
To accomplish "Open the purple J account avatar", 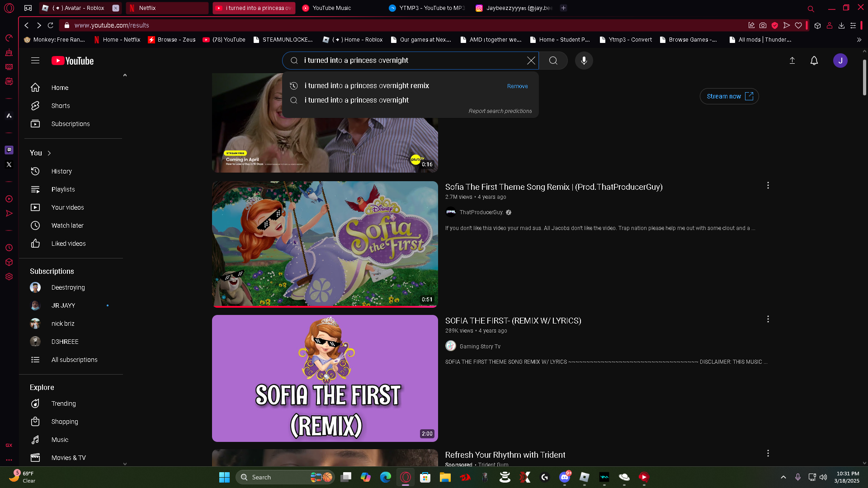I will (840, 61).
